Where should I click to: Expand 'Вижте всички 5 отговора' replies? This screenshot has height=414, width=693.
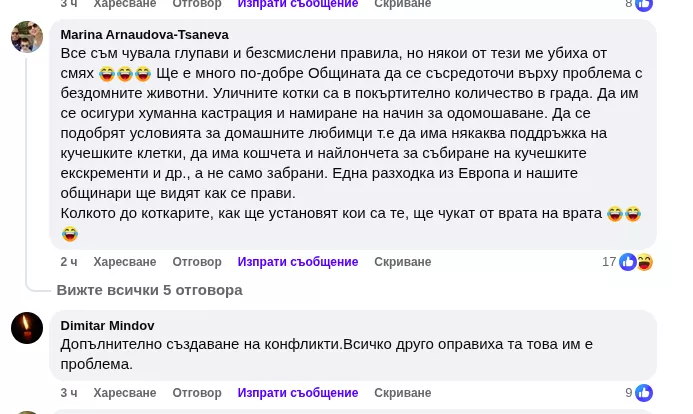click(149, 290)
